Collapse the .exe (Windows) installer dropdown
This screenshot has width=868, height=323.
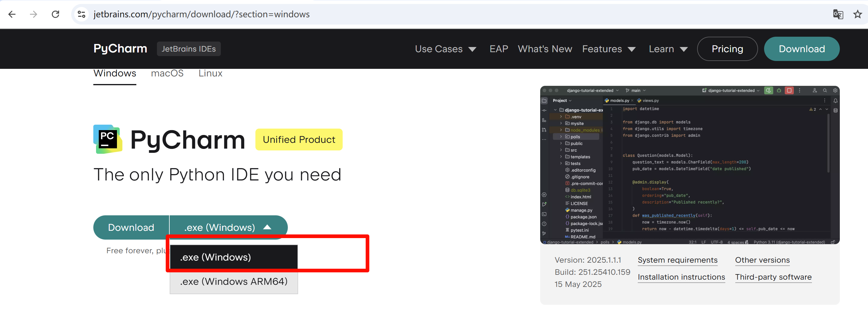pyautogui.click(x=228, y=227)
